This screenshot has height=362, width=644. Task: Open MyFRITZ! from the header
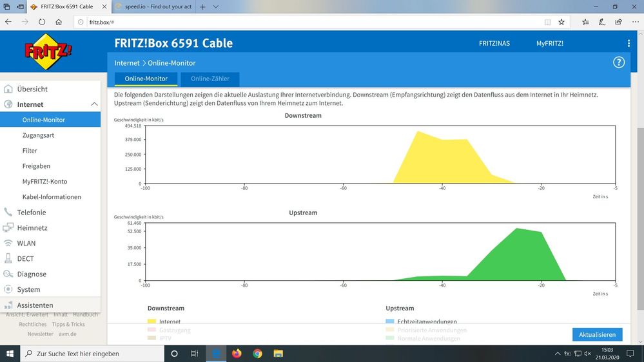tap(549, 43)
